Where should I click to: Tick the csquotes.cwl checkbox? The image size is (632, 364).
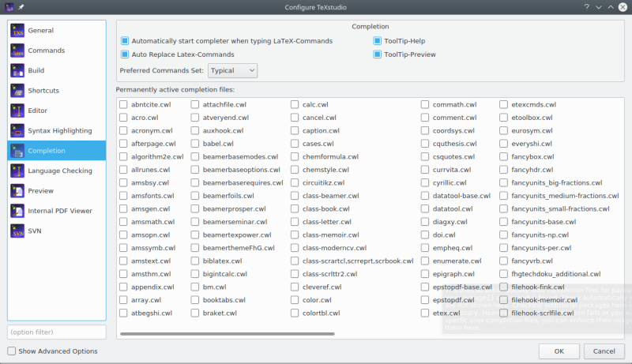click(425, 156)
